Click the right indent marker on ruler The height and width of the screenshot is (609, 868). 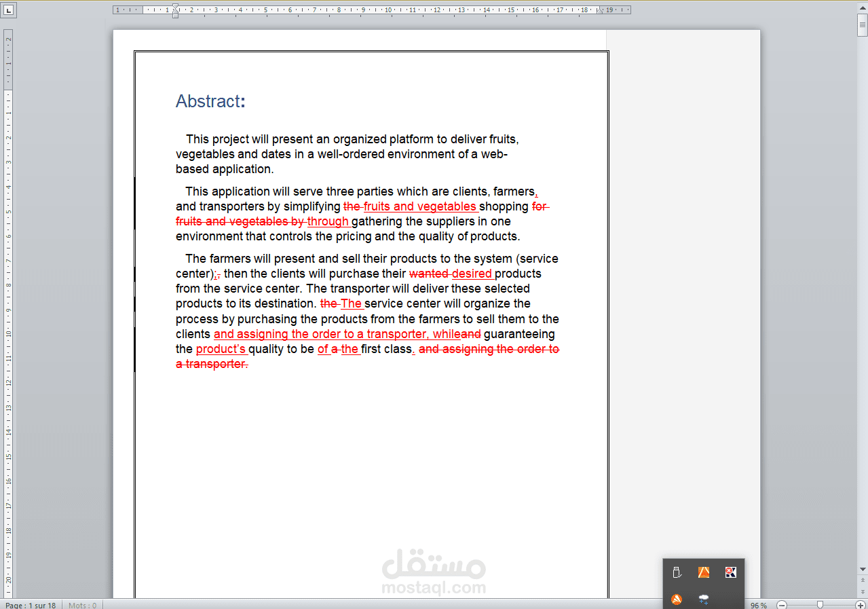pyautogui.click(x=600, y=12)
